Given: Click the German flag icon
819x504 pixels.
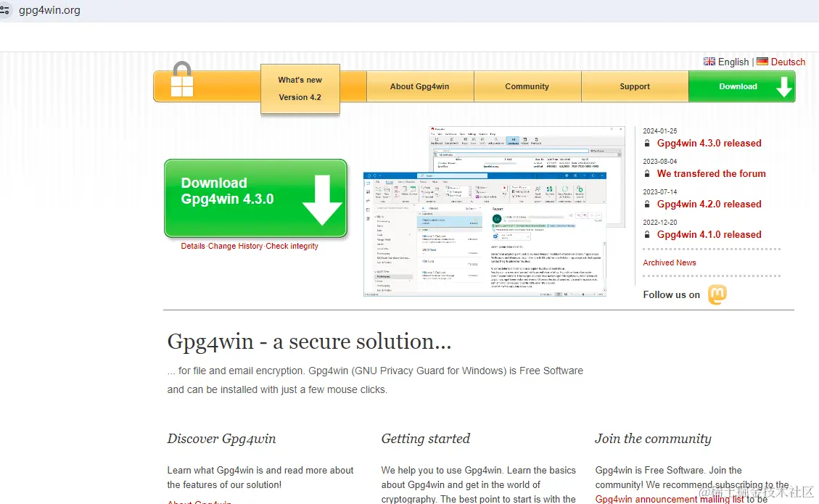Looking at the screenshot, I should [x=762, y=62].
